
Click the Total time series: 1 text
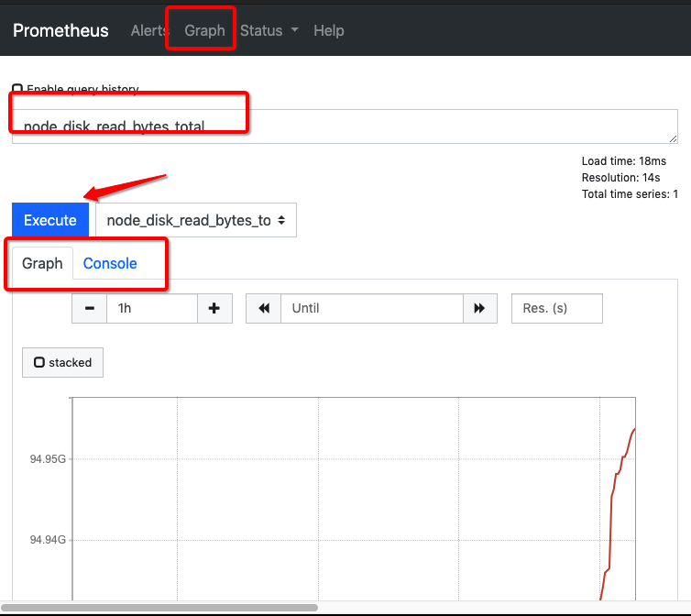pos(630,194)
